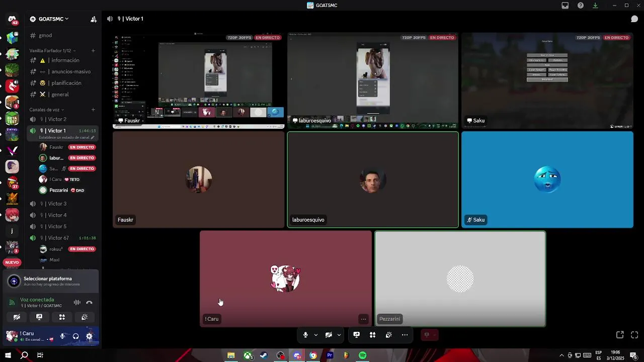644x362 pixels.
Task: Click Voz conectada connection status
Action: click(37, 300)
